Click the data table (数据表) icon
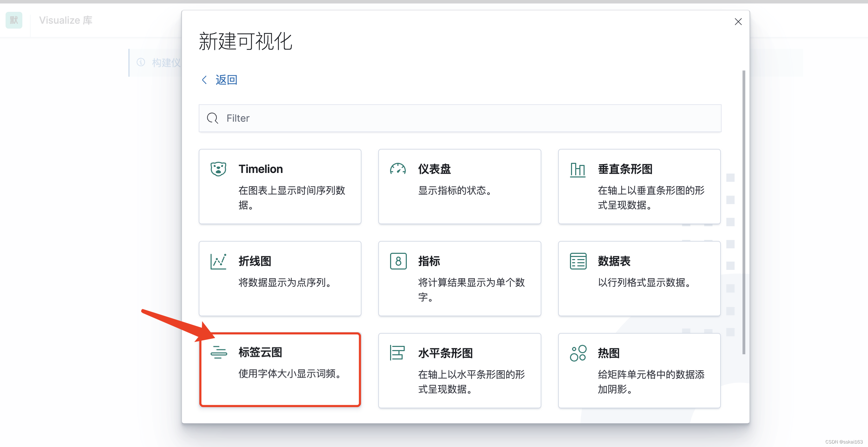Viewport: 868px width, 447px height. (x=578, y=261)
